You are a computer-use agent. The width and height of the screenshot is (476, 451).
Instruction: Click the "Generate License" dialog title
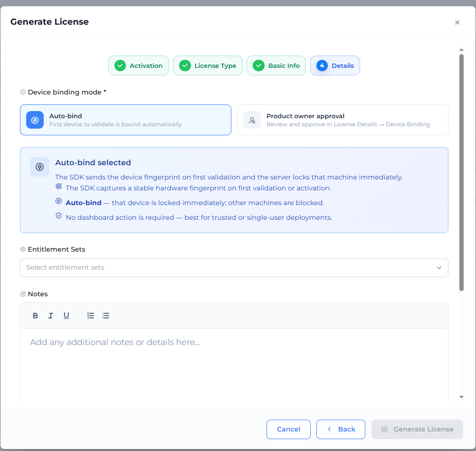coord(49,22)
